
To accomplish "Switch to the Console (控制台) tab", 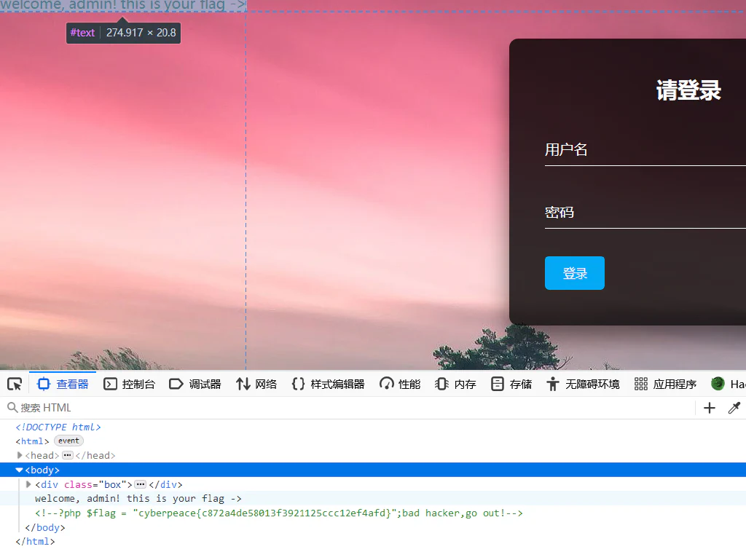I will 130,384.
